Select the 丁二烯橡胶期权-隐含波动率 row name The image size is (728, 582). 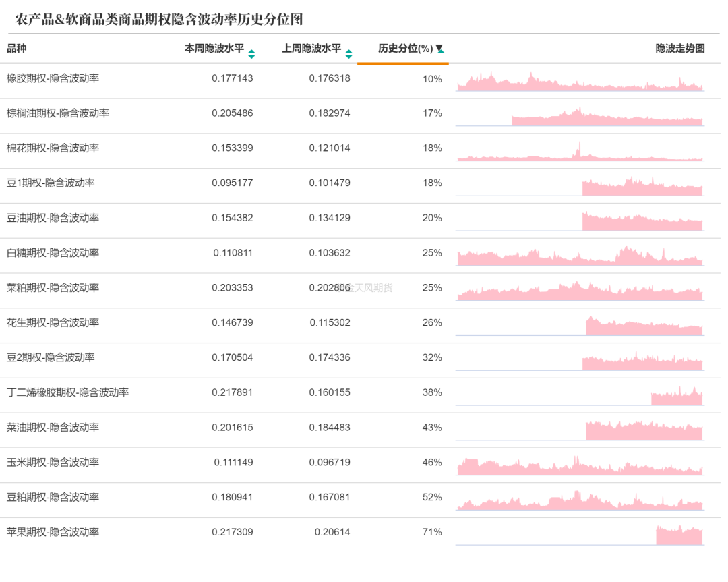68,392
